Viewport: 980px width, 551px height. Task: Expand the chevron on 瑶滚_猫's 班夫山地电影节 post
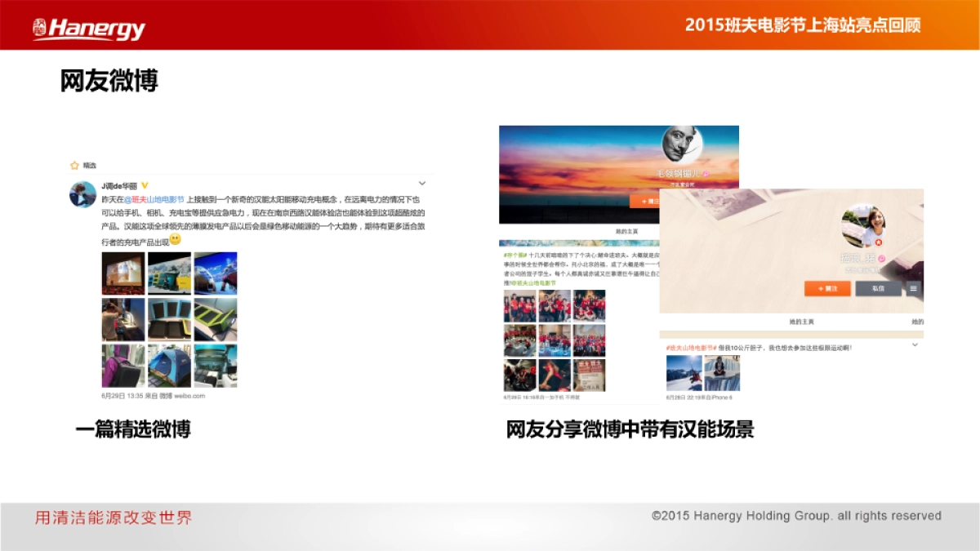click(913, 344)
